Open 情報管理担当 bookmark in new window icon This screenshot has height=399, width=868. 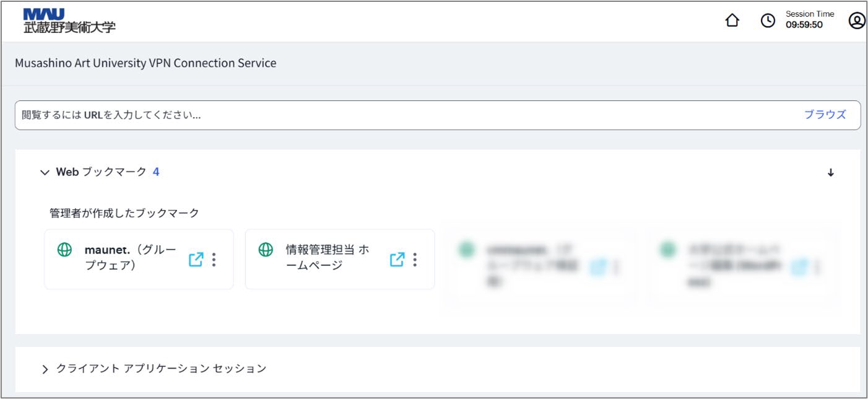pos(397,260)
